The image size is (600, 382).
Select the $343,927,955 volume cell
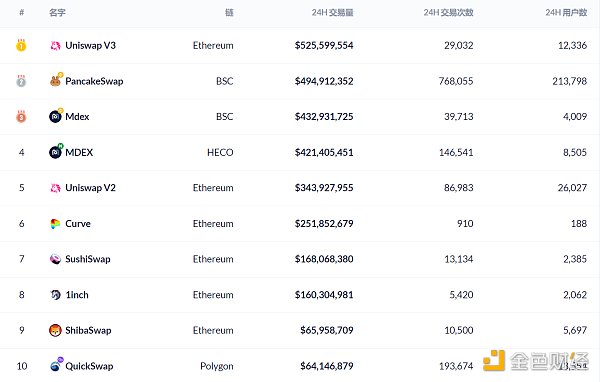point(324,188)
